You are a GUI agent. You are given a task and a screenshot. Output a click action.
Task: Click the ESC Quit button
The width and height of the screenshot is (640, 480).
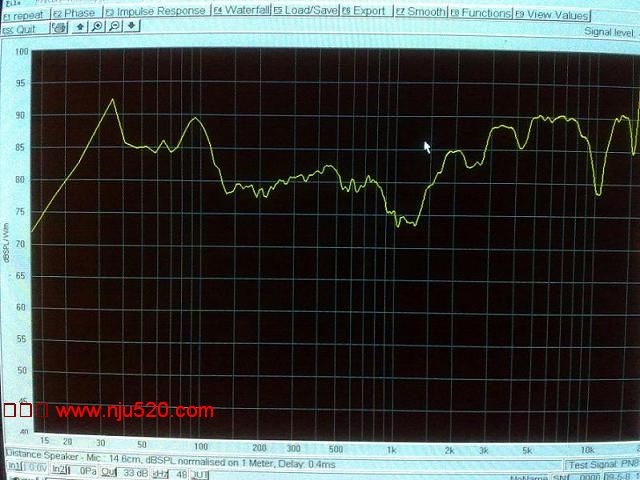(x=24, y=29)
